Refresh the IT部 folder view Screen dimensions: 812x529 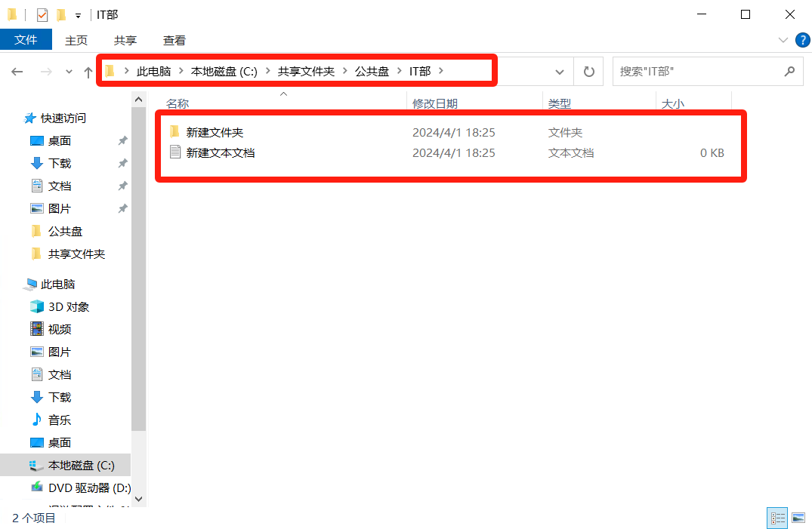tap(588, 72)
